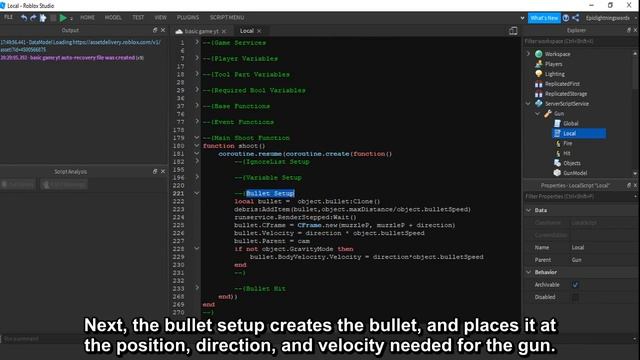Select the Lighting bulb icon

pyautogui.click(x=539, y=74)
